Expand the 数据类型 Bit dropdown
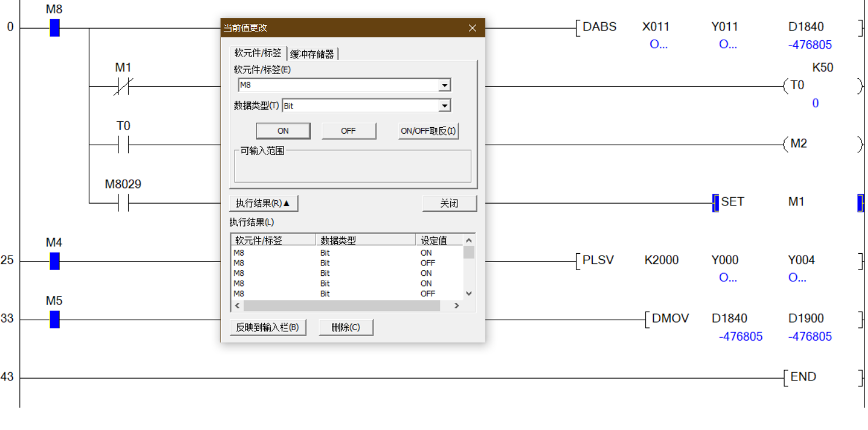 (x=444, y=106)
